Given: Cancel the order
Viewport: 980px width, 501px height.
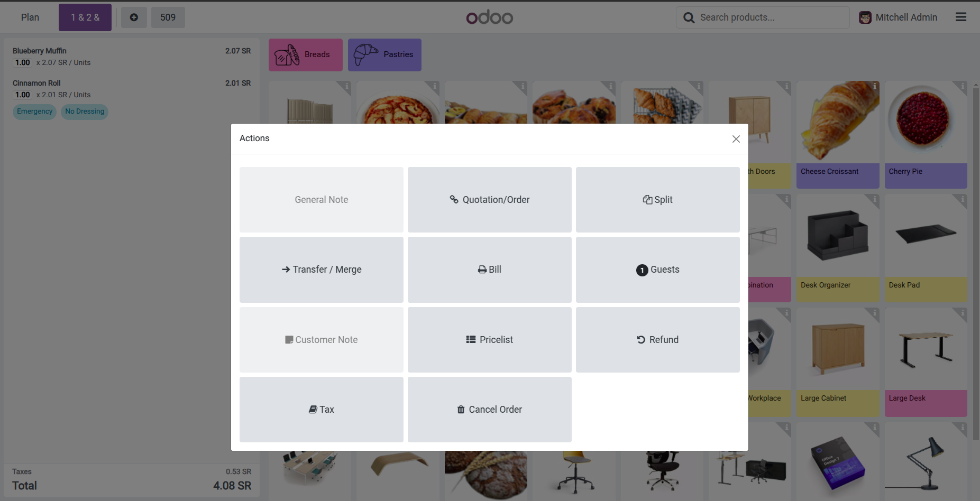Looking at the screenshot, I should tap(489, 410).
